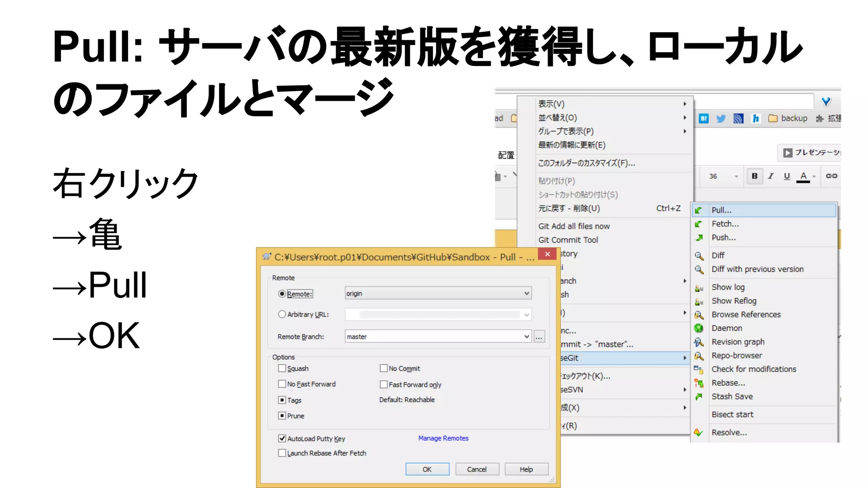
Task: Click the Remote Branch browse ... button
Action: click(539, 337)
